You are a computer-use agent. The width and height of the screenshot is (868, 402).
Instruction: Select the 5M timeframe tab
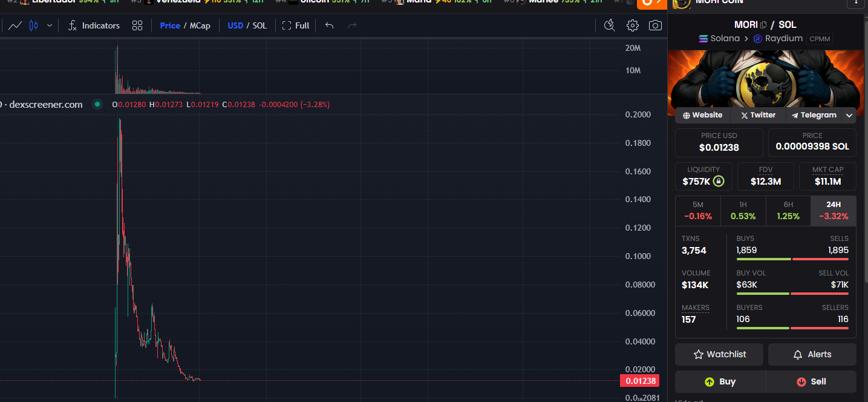[697, 211]
